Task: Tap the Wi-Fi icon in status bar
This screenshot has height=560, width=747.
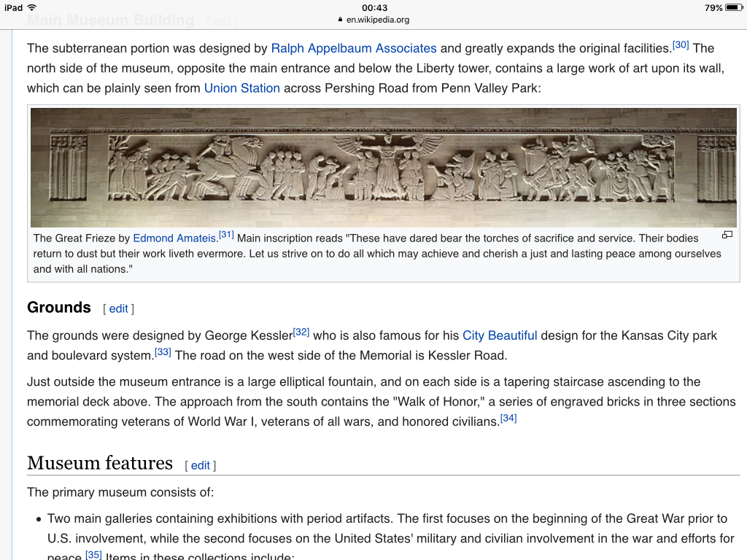Action: 32,8
